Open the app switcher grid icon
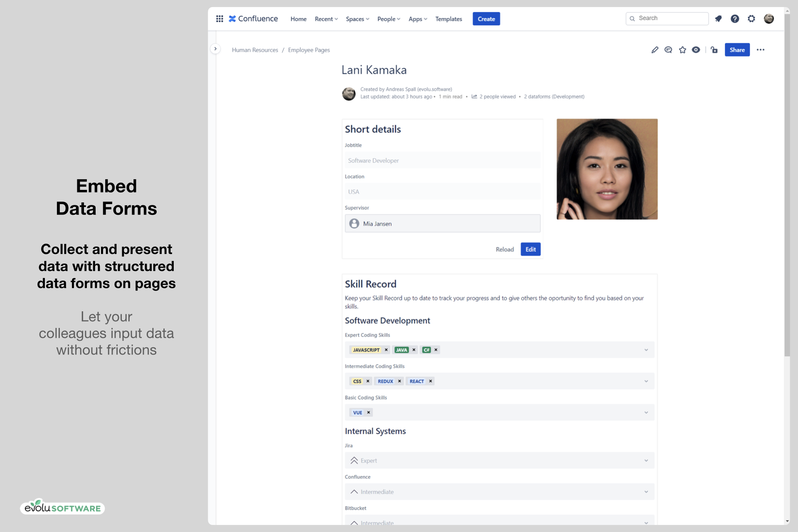The width and height of the screenshot is (798, 532). 219,19
